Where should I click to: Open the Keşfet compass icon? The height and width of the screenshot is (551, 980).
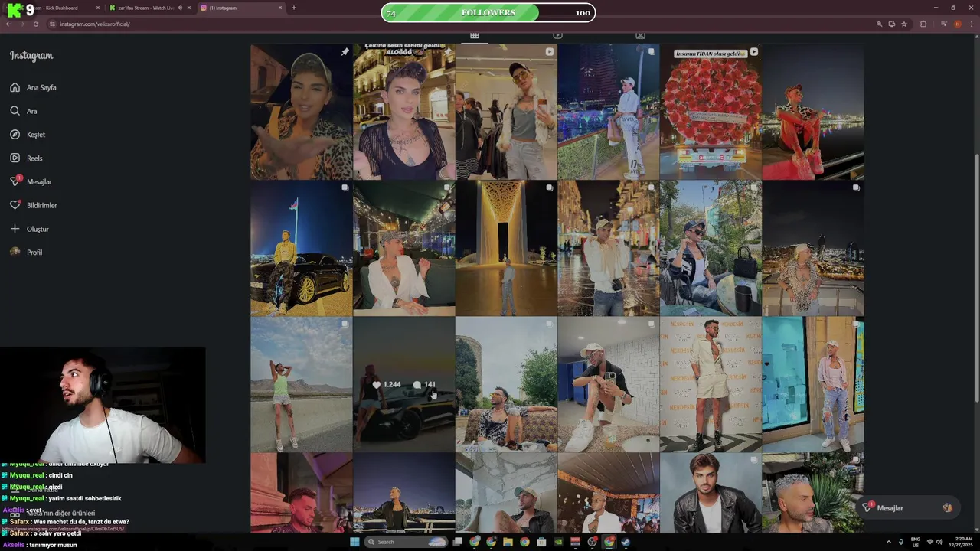pyautogui.click(x=15, y=135)
